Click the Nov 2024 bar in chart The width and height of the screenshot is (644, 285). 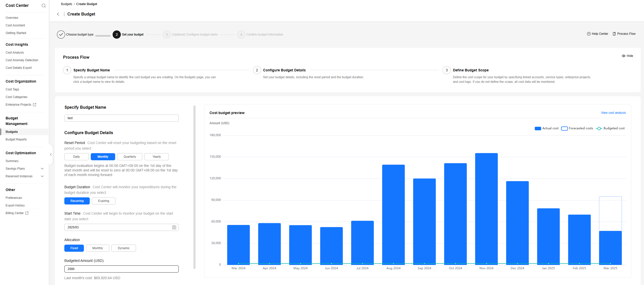(x=486, y=209)
